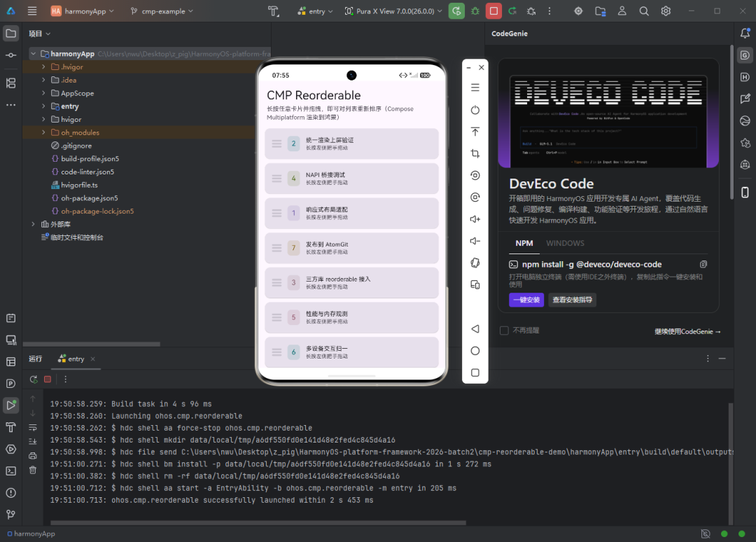
Task: Minimize the Run panel with dash icon
Action: tap(722, 359)
